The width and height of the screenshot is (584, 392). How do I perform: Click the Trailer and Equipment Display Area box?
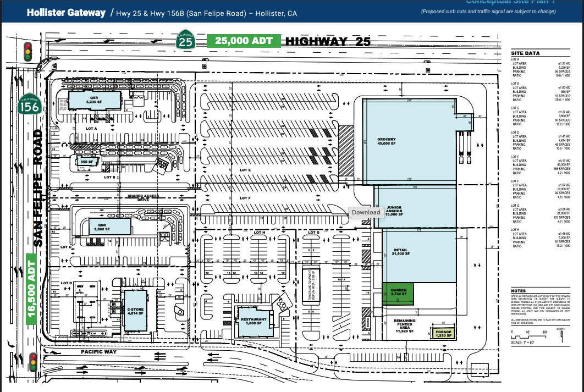[311, 284]
